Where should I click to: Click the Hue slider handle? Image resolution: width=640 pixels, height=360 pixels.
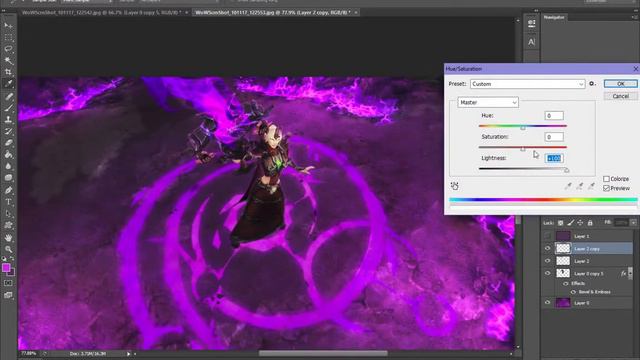[x=523, y=128]
